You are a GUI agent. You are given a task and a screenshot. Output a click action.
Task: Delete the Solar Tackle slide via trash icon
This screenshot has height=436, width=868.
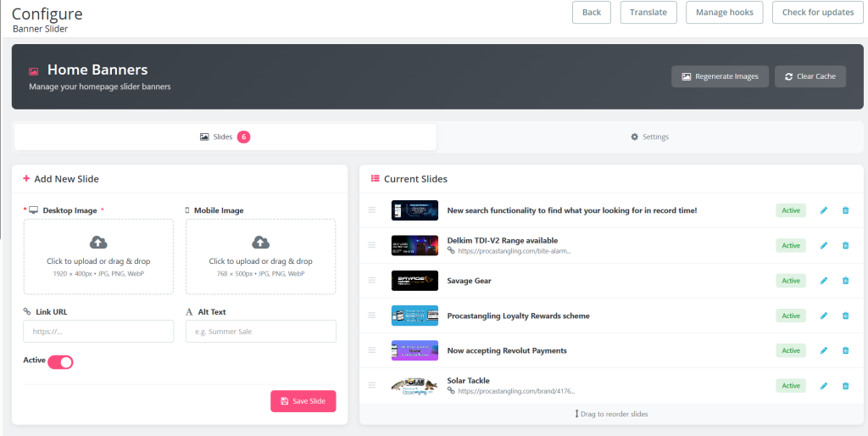click(x=845, y=386)
